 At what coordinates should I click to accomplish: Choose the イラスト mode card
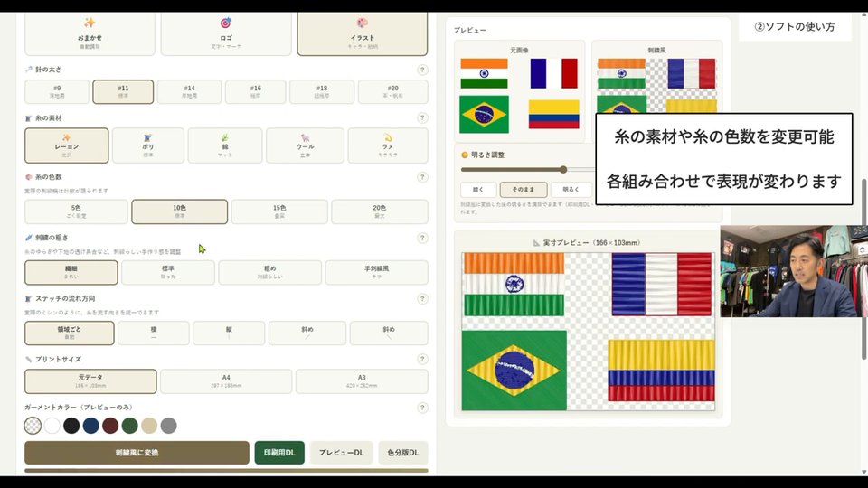[x=363, y=34]
